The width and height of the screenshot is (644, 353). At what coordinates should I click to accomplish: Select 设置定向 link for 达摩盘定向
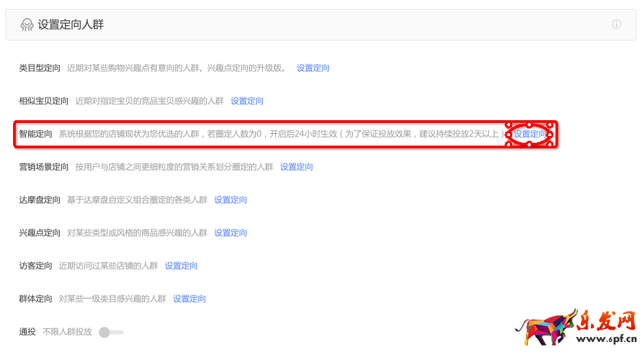[231, 200]
